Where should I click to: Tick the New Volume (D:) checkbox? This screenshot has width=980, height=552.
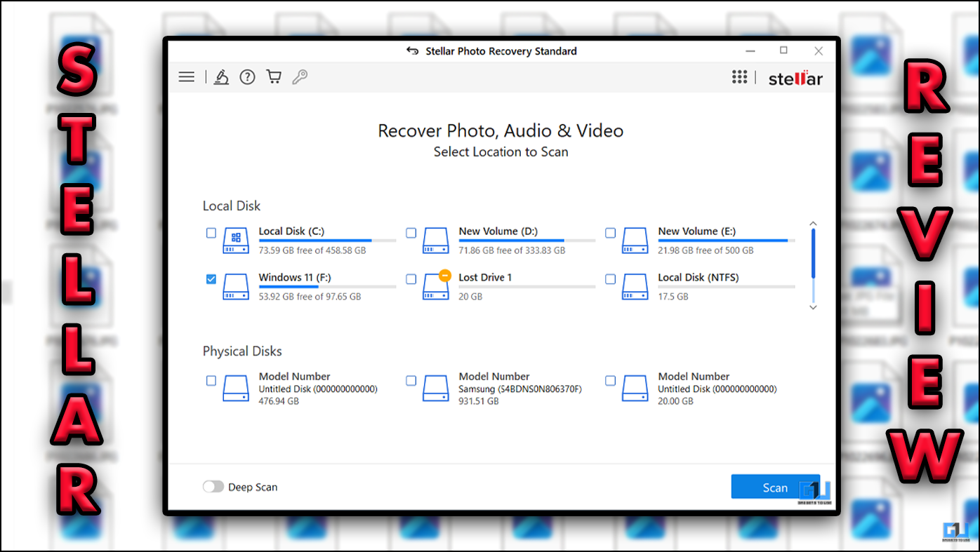pyautogui.click(x=411, y=233)
